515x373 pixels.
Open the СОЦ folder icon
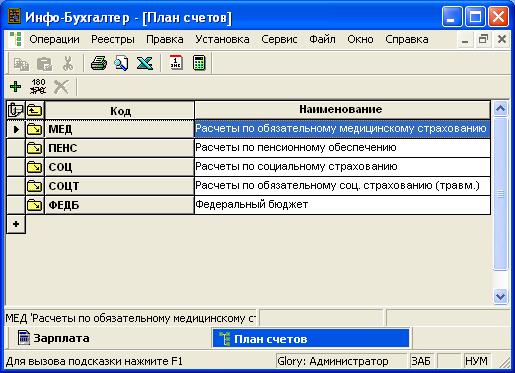(x=35, y=167)
